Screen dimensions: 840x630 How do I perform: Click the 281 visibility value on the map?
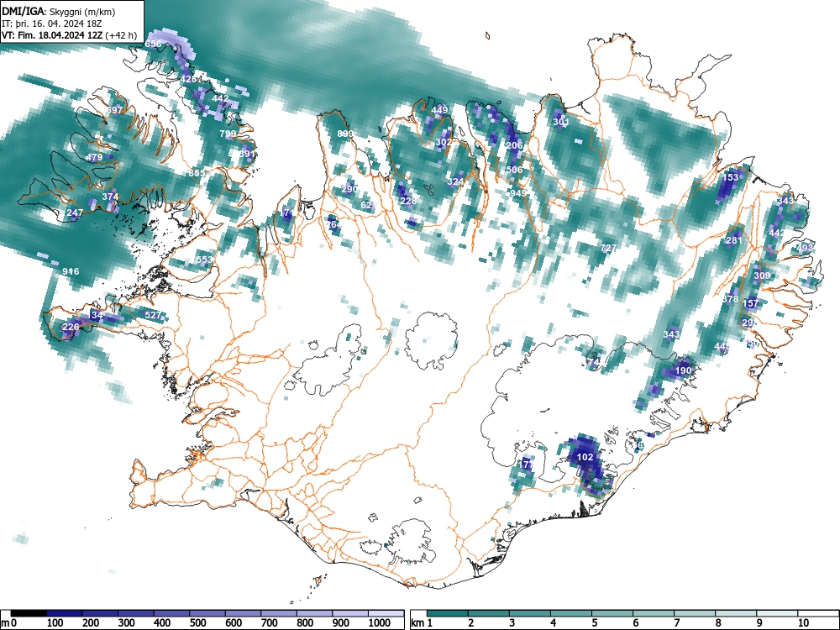pyautogui.click(x=734, y=240)
